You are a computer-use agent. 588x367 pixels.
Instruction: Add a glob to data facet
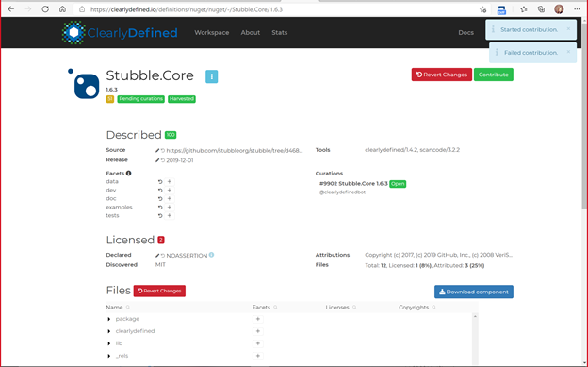pos(169,182)
